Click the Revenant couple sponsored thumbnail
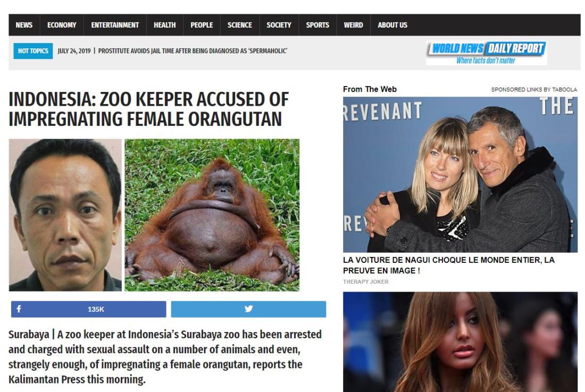This screenshot has width=585, height=392. tap(460, 174)
